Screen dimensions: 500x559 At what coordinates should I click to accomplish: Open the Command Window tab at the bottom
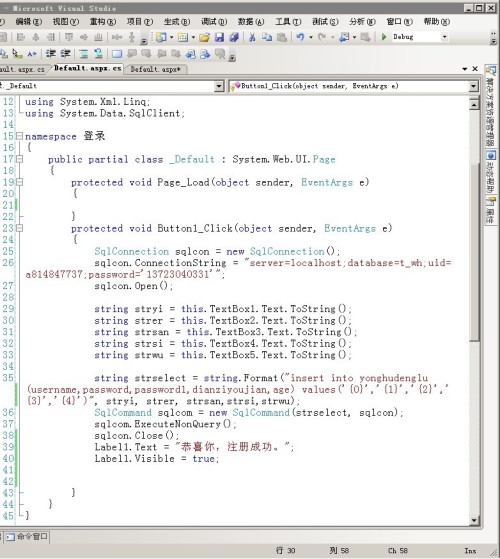(x=26, y=537)
